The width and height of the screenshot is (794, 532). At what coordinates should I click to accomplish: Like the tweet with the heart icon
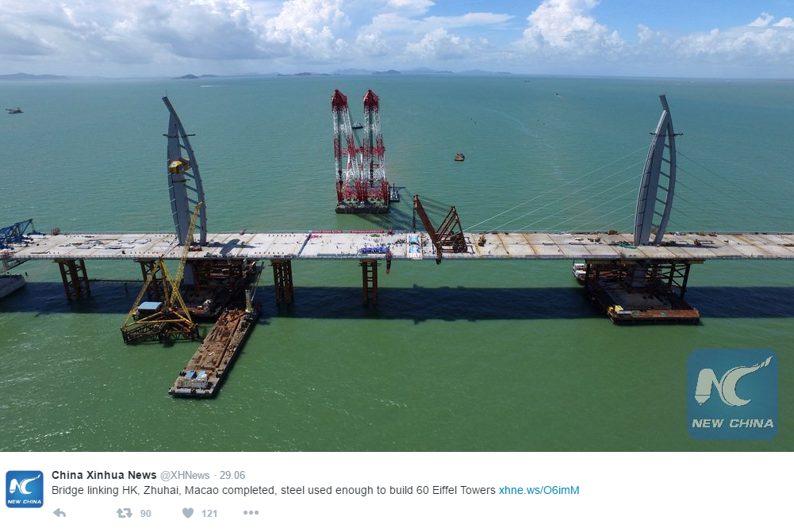pos(188,513)
